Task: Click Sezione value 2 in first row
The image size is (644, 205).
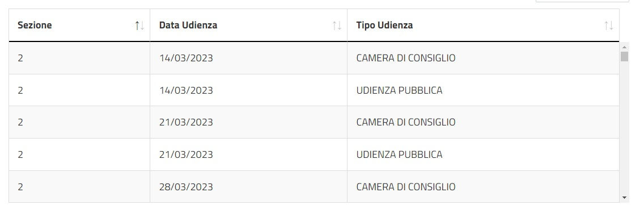Action: 20,58
